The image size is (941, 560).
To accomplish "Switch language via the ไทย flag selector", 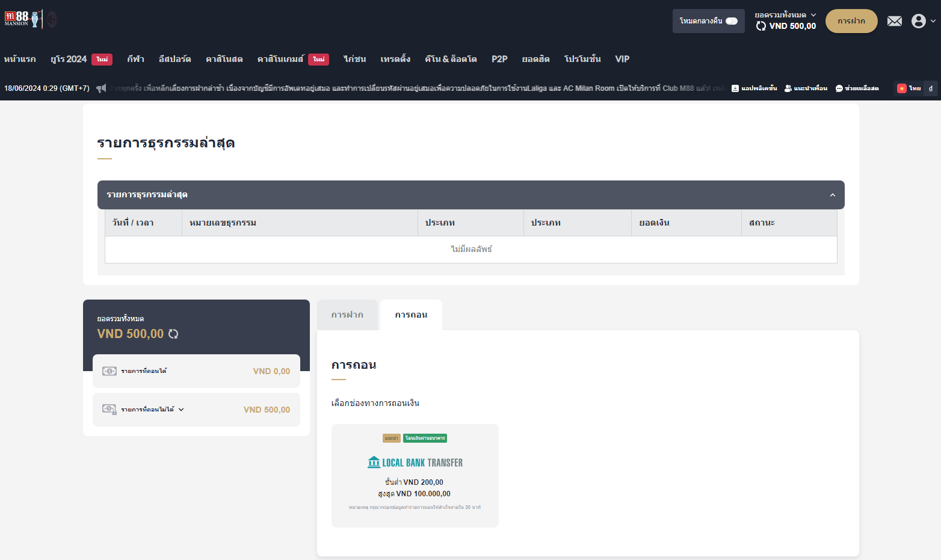I will [x=909, y=88].
